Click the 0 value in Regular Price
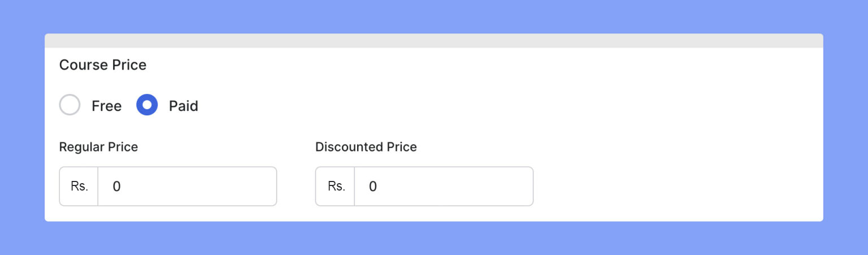The height and width of the screenshot is (255, 868). click(116, 187)
